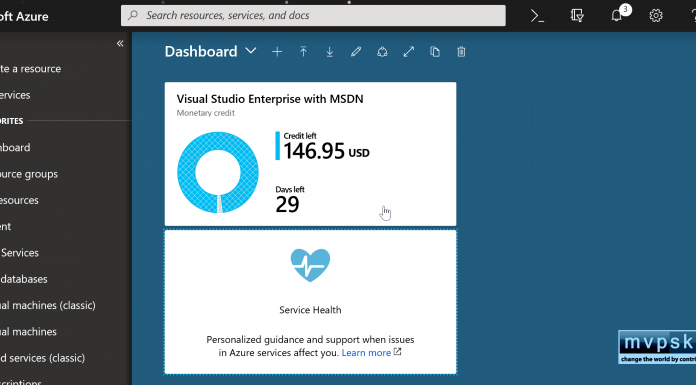696x385 pixels.
Task: Clone the dashboard with copy icon
Action: coord(435,52)
